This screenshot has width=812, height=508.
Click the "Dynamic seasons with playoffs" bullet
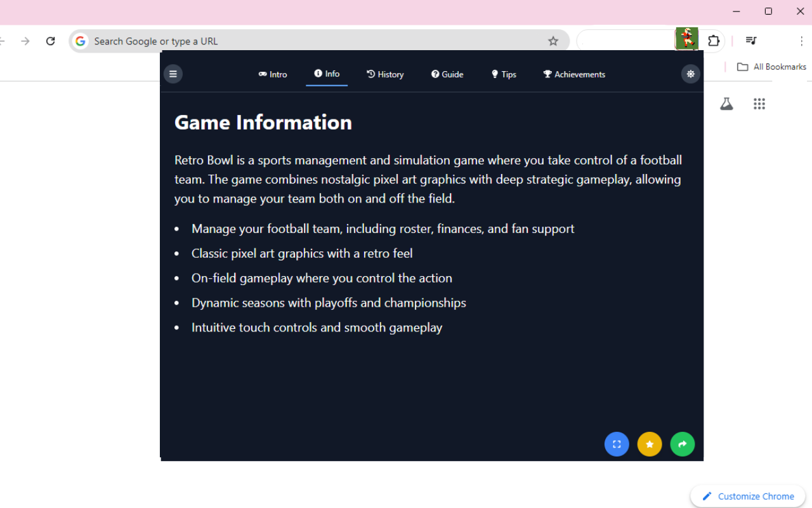[329, 303]
